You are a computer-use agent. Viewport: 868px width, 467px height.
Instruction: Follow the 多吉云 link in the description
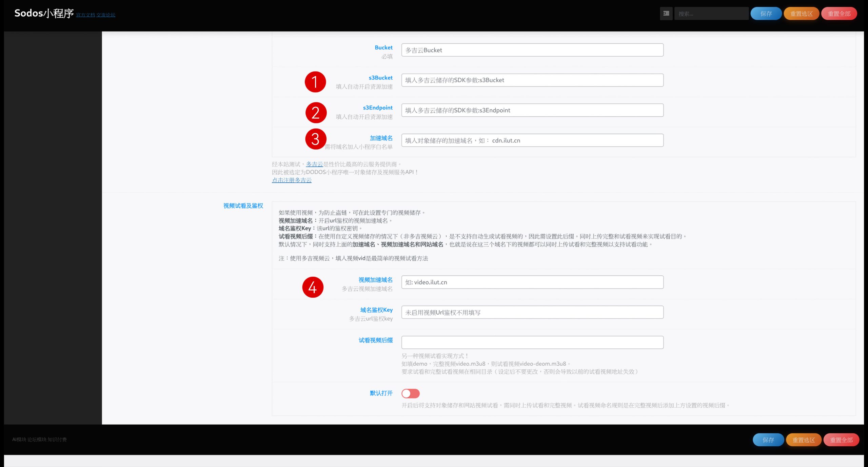click(x=314, y=164)
